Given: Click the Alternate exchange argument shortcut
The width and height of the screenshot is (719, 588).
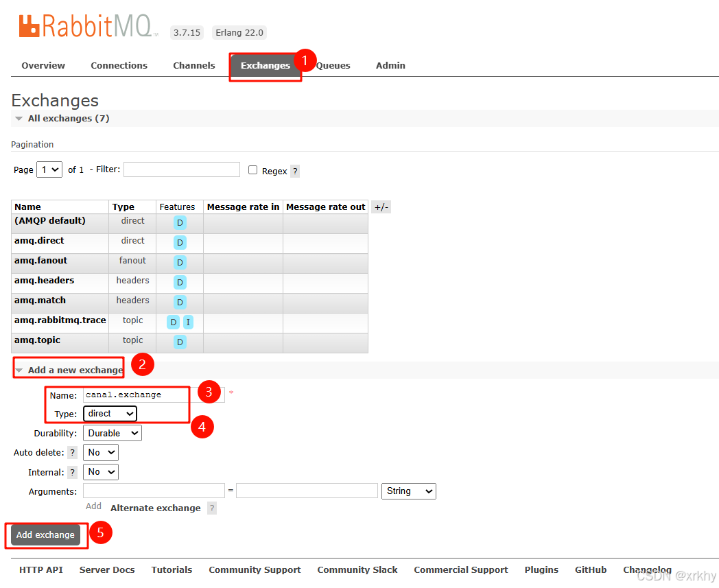Looking at the screenshot, I should [156, 508].
